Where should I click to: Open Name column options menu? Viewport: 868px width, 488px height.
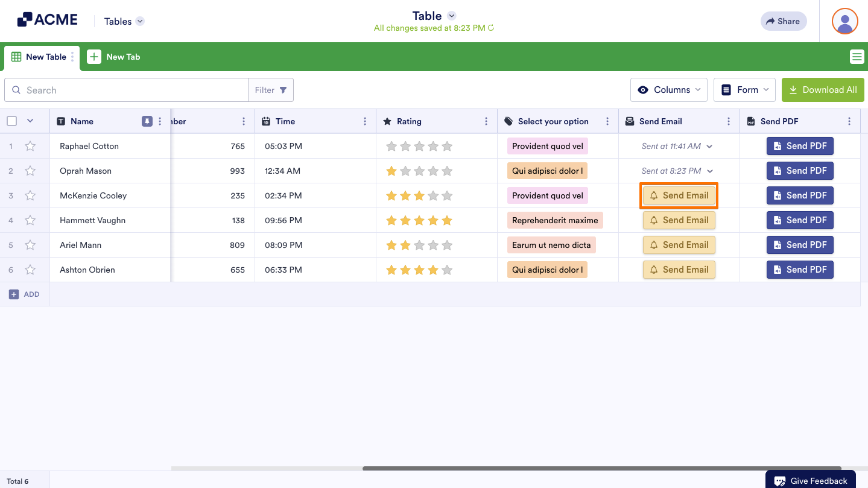(160, 121)
